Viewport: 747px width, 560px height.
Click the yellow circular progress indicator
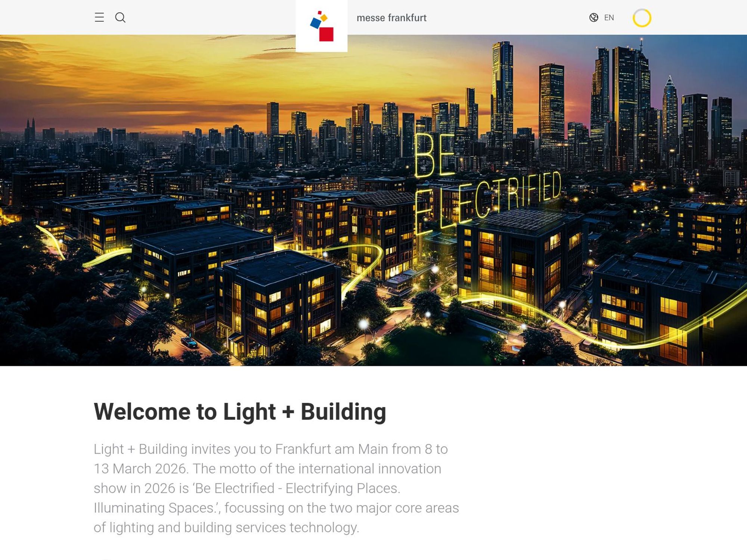click(x=642, y=18)
